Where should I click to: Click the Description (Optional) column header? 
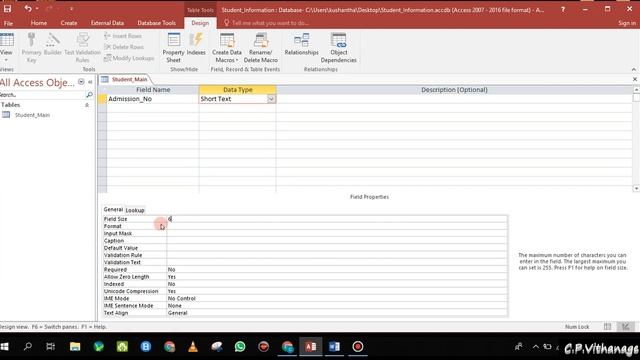tap(454, 90)
